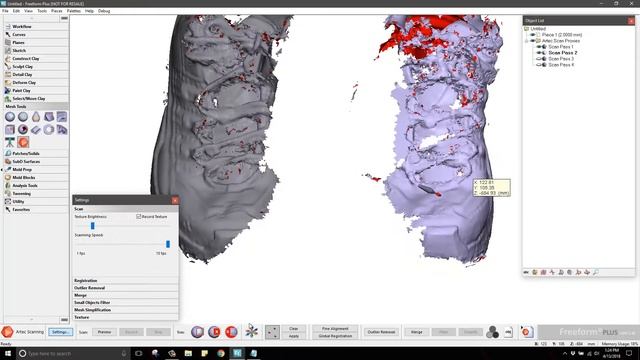This screenshot has height=360, width=640.
Task: Expand the Sculpt Clay palette
Action: (x=36, y=67)
